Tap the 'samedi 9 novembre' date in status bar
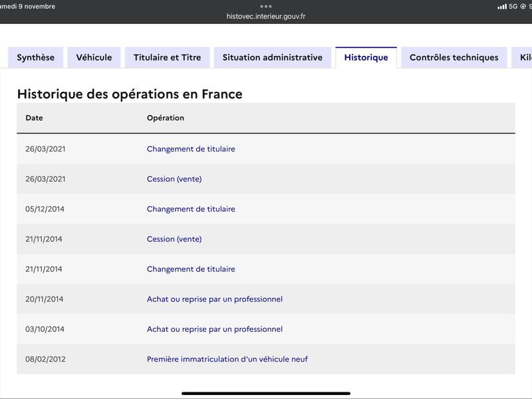The width and height of the screenshot is (532, 399). 27,6
